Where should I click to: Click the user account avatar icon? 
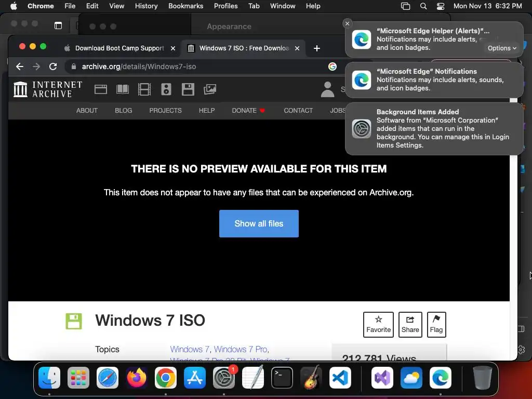tap(327, 89)
